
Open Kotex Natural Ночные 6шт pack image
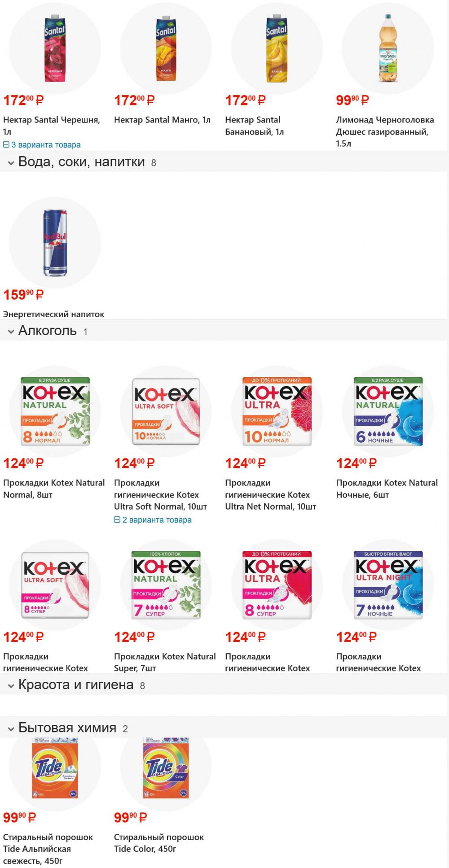pyautogui.click(x=388, y=411)
